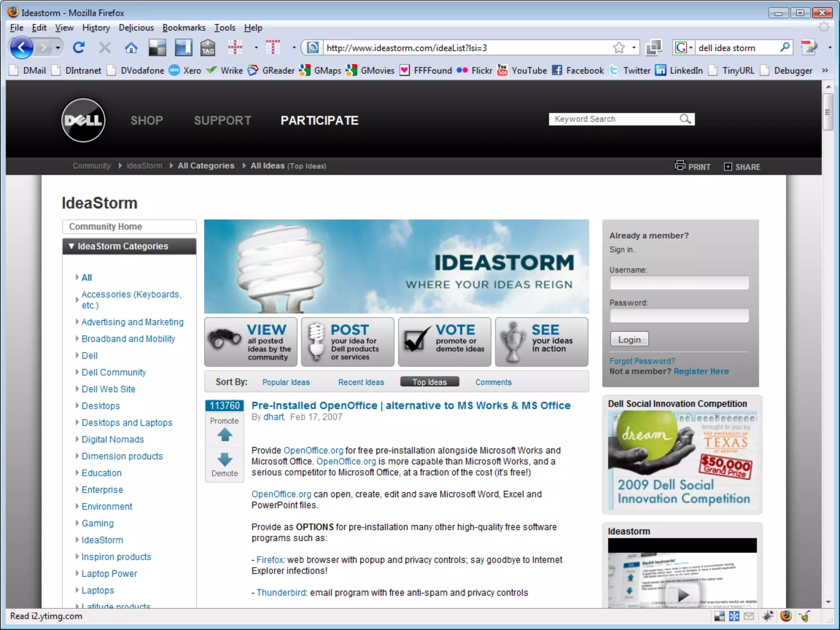Viewport: 840px width, 630px height.
Task: Click the mail envelope status bar icon
Action: tap(749, 616)
